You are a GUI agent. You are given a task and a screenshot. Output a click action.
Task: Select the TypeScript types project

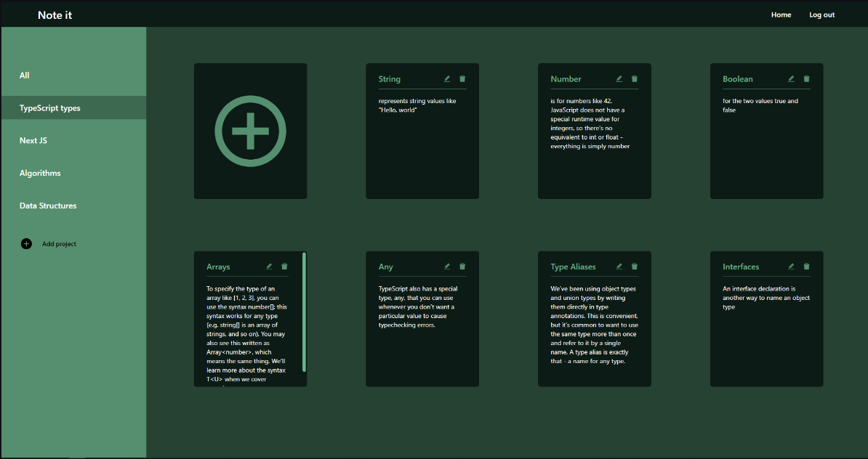click(51, 107)
